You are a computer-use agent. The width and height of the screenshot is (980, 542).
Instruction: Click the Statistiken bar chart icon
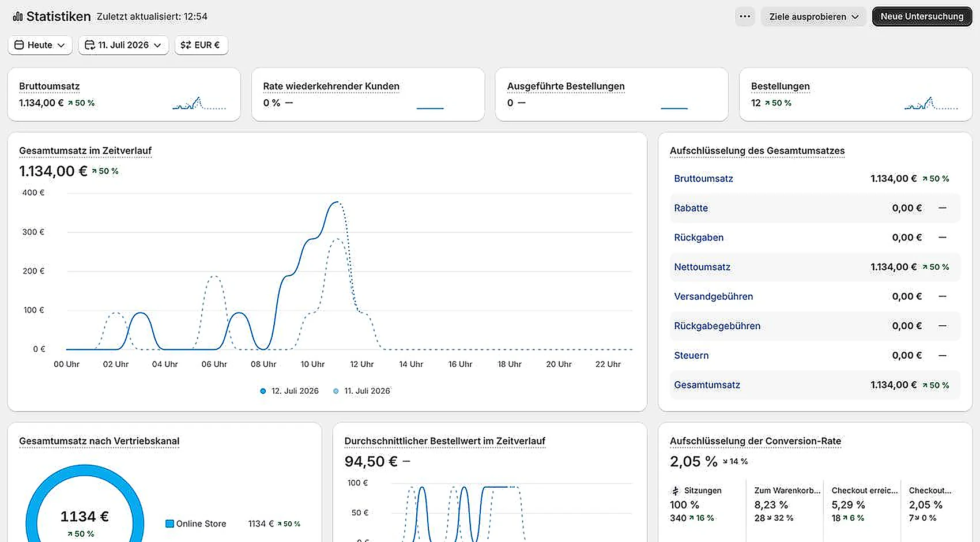coord(18,17)
